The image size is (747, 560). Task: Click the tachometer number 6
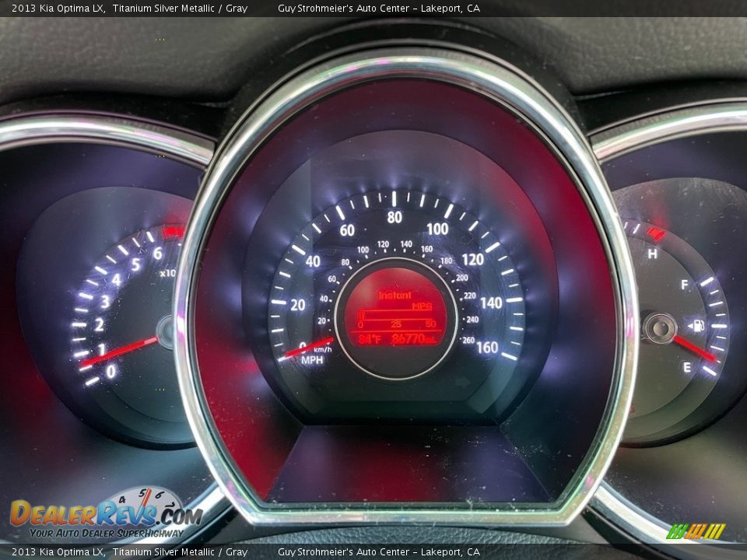point(158,254)
